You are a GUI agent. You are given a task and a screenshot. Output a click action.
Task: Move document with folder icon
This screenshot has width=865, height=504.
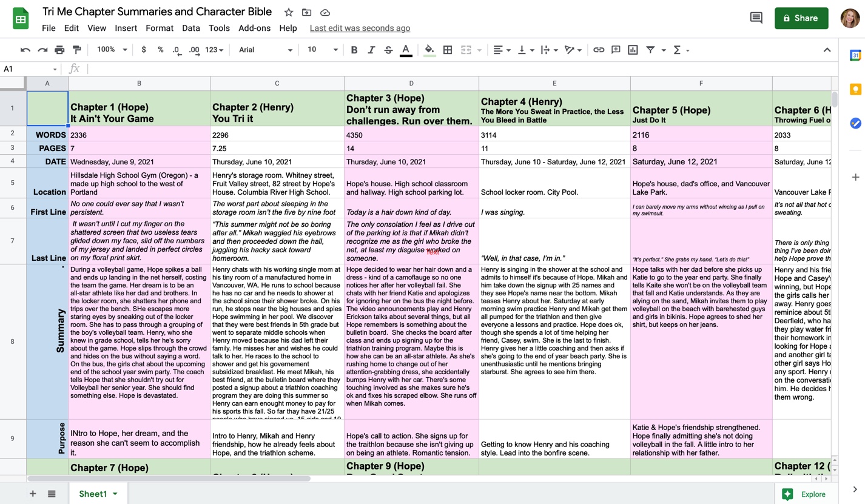(x=307, y=12)
